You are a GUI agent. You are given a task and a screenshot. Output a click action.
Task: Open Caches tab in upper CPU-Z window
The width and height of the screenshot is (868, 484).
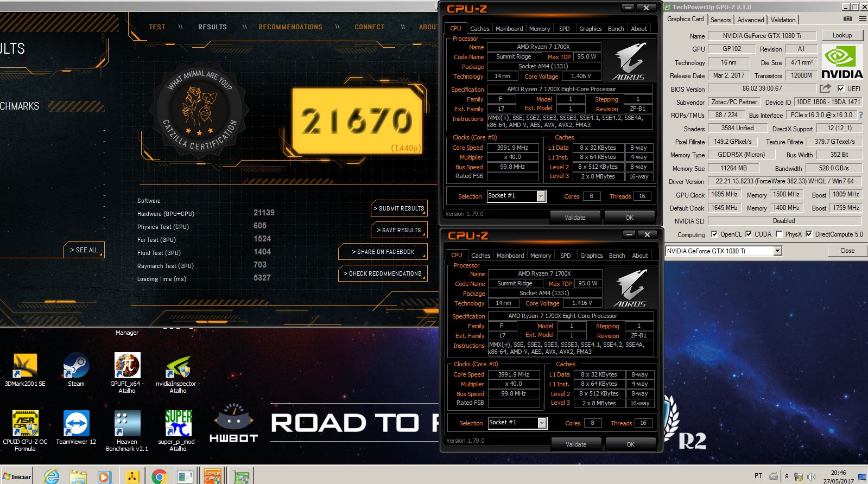[x=479, y=29]
